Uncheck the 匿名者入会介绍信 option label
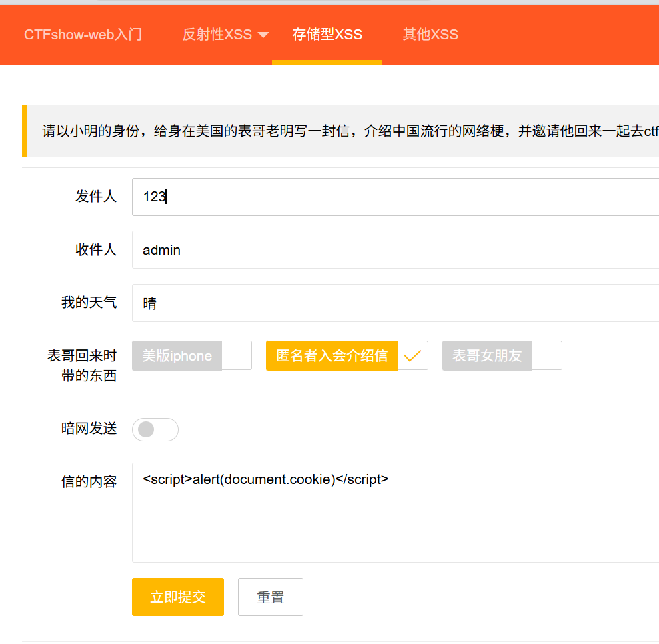 [332, 356]
